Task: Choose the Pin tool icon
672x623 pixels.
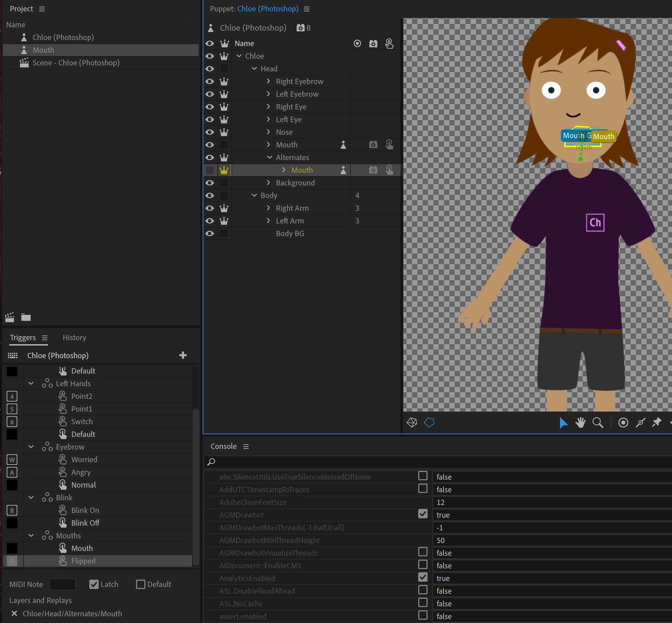Action: click(x=656, y=423)
